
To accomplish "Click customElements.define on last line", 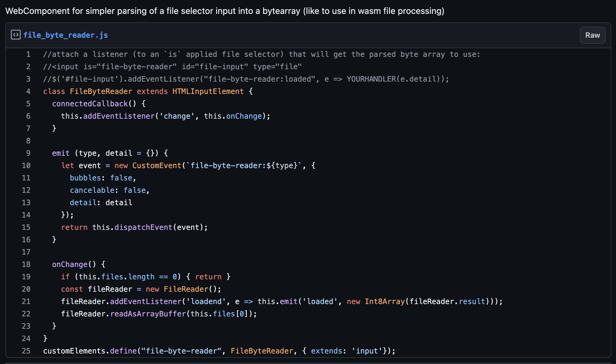I will point(90,351).
